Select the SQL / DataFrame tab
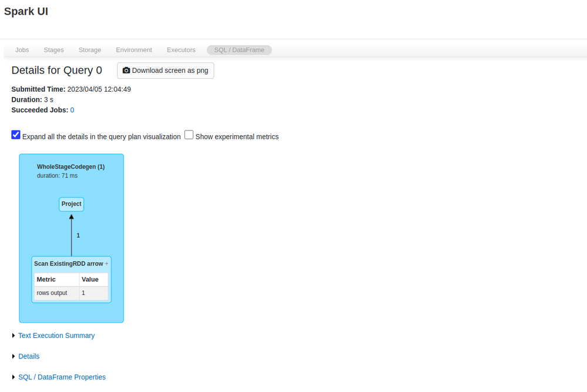Image resolution: width=587 pixels, height=392 pixels. 239,50
